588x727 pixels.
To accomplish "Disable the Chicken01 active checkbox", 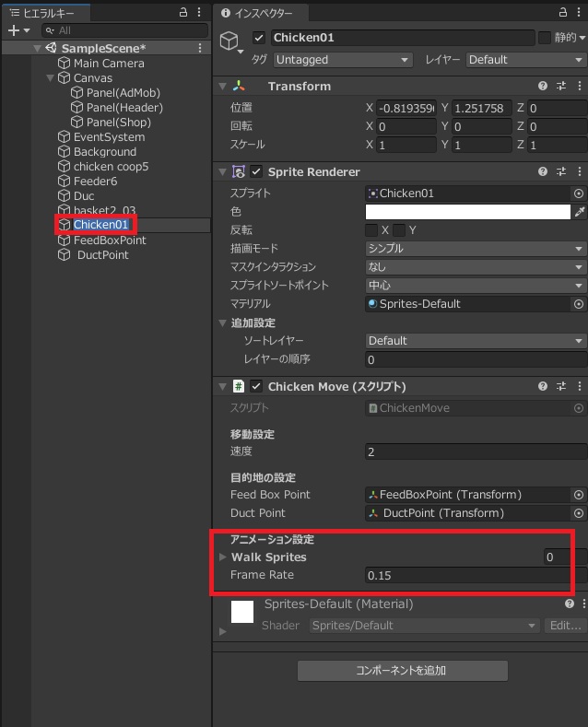I will click(x=259, y=38).
